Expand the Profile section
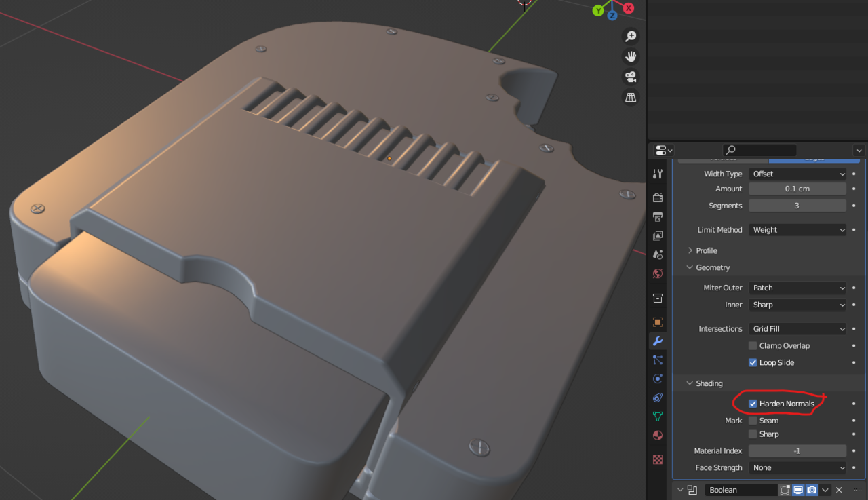This screenshot has width=868, height=500. [706, 251]
